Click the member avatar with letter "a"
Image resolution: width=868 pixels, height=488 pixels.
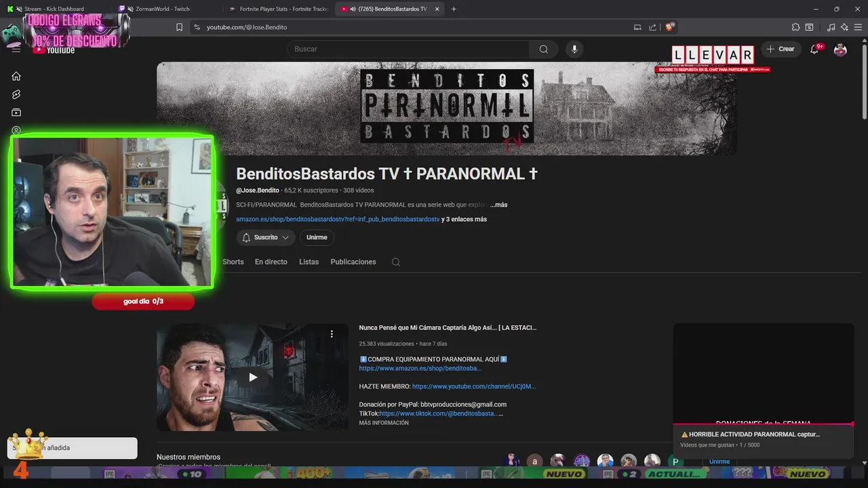point(535,462)
